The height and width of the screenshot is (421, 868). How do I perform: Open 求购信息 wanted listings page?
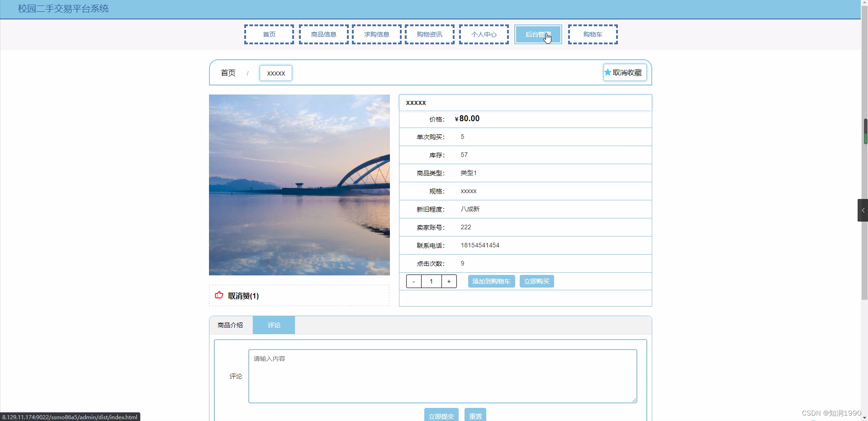(x=376, y=34)
